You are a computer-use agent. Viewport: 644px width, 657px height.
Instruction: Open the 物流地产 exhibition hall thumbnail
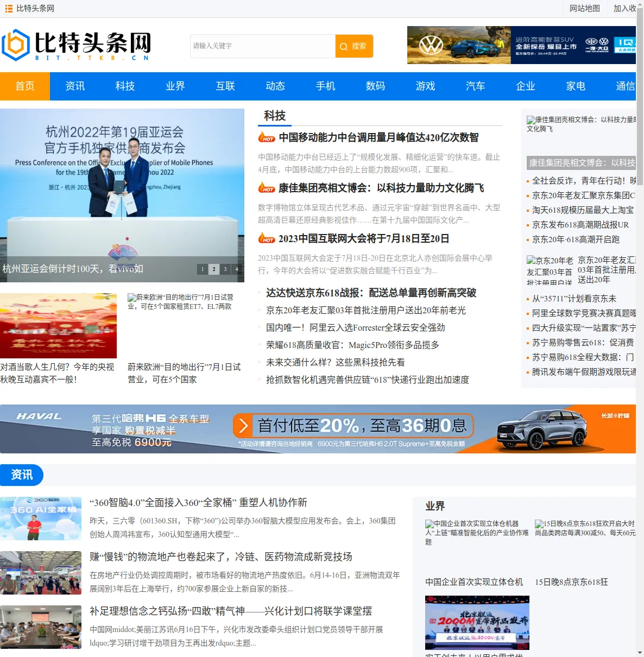(41, 573)
